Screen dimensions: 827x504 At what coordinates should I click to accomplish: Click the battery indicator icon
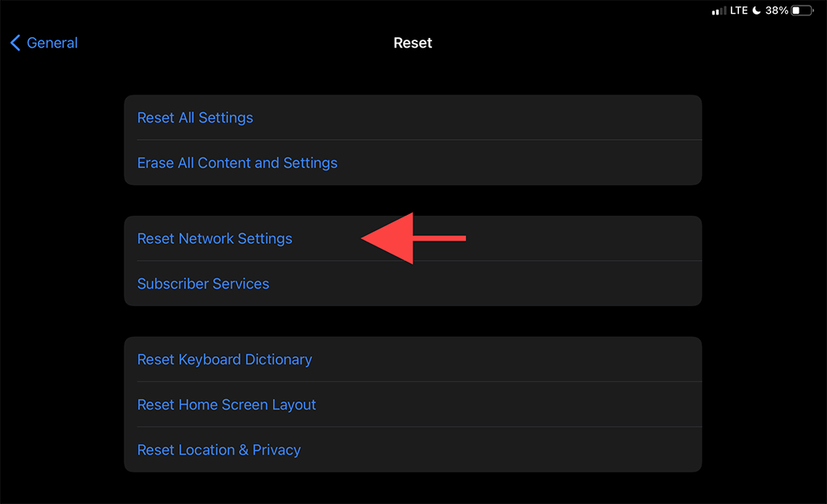click(801, 10)
